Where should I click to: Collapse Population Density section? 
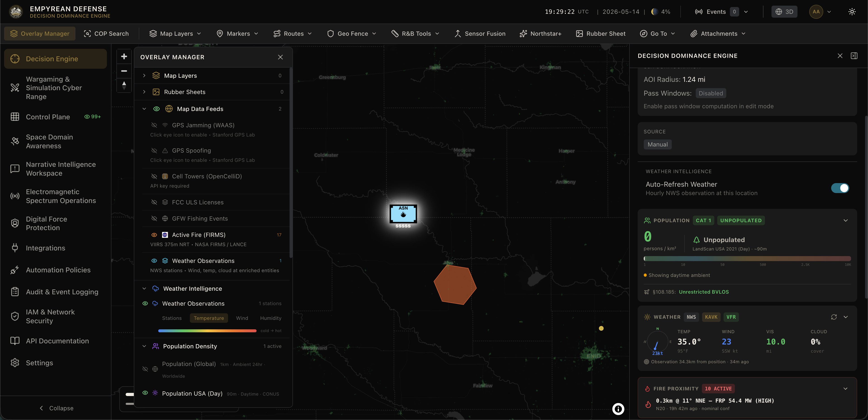[144, 346]
